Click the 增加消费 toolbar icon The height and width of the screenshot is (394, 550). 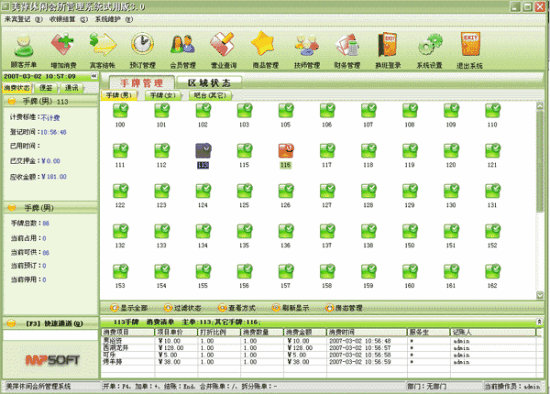click(x=63, y=50)
